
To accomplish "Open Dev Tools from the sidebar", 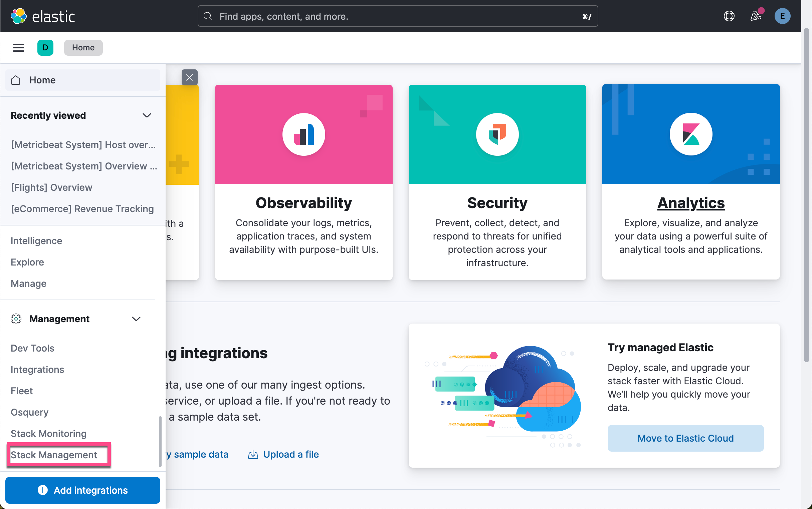I will coord(32,348).
